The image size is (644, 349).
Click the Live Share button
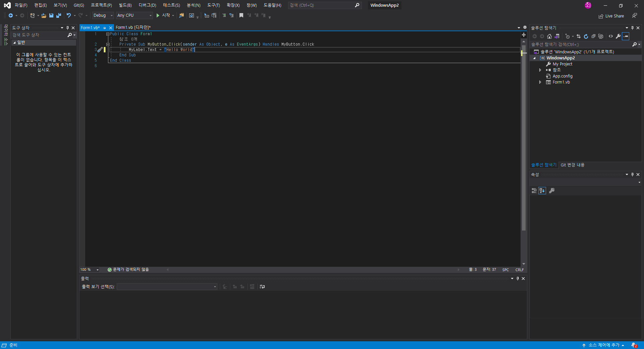coord(611,16)
